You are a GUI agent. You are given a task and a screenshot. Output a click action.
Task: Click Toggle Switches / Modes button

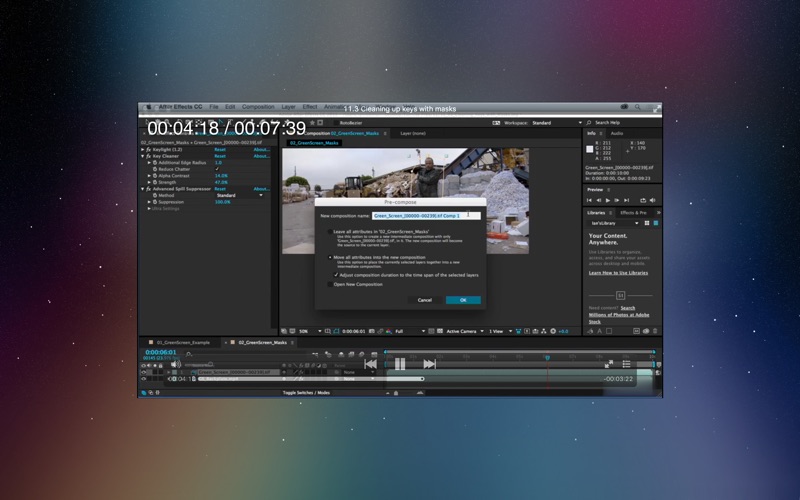[306, 393]
